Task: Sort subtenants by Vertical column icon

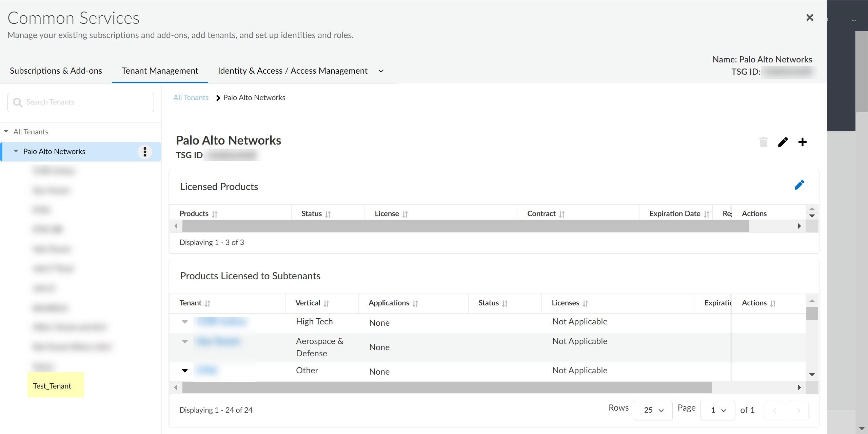Action: pyautogui.click(x=326, y=303)
